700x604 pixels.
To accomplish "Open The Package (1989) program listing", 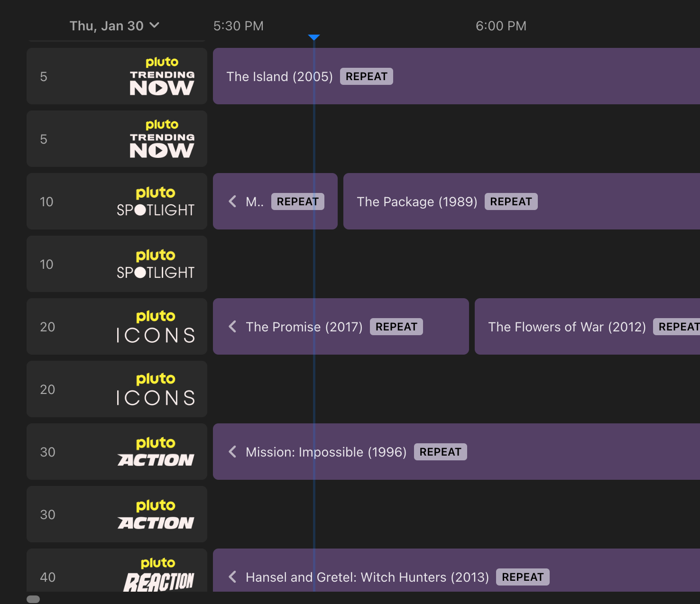I will click(x=417, y=201).
